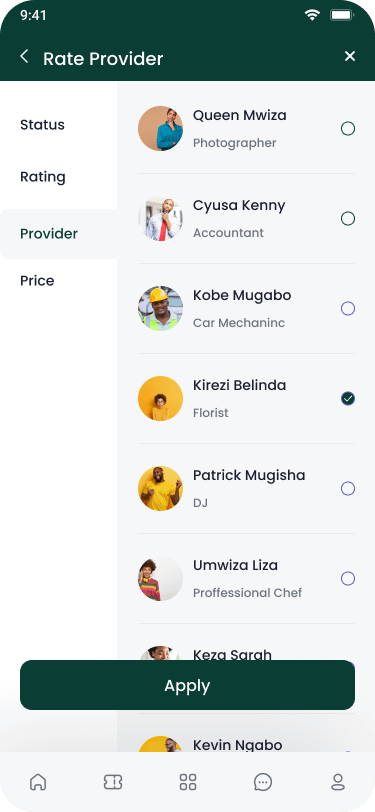Open the chat messages icon
The height and width of the screenshot is (812, 375).
click(263, 782)
